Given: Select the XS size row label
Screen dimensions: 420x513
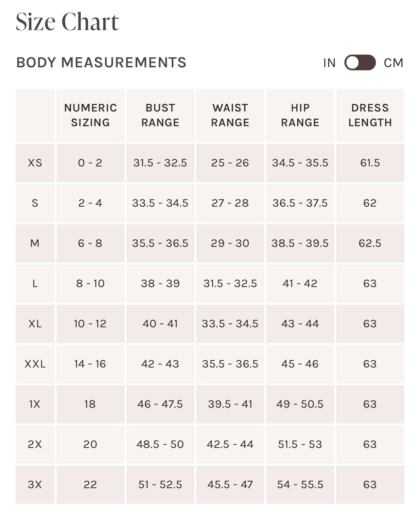Looking at the screenshot, I should tap(35, 163).
